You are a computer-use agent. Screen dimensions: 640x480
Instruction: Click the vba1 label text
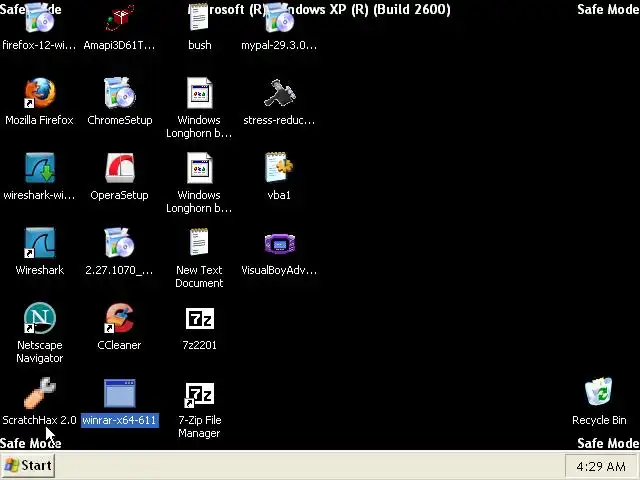click(x=279, y=195)
